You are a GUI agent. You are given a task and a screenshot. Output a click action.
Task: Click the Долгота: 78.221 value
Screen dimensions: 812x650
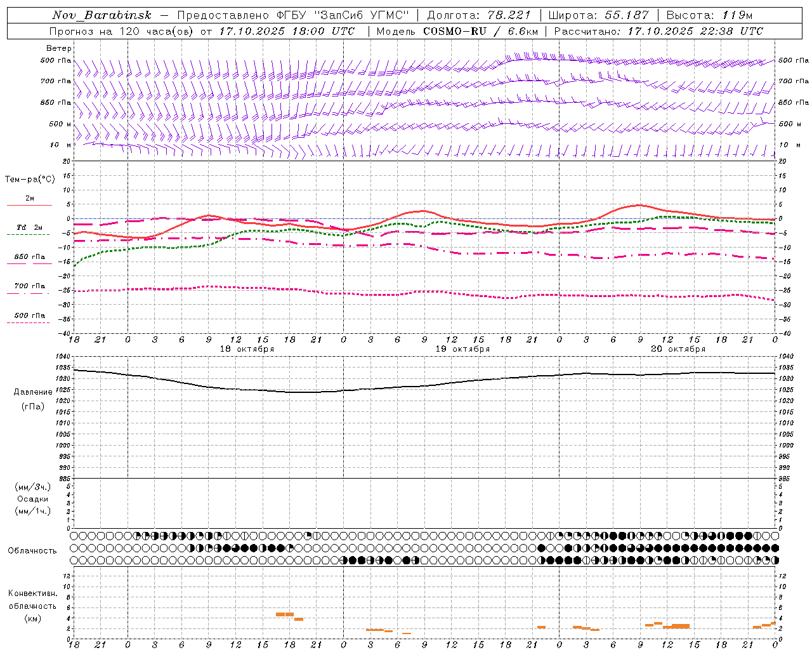[478, 15]
